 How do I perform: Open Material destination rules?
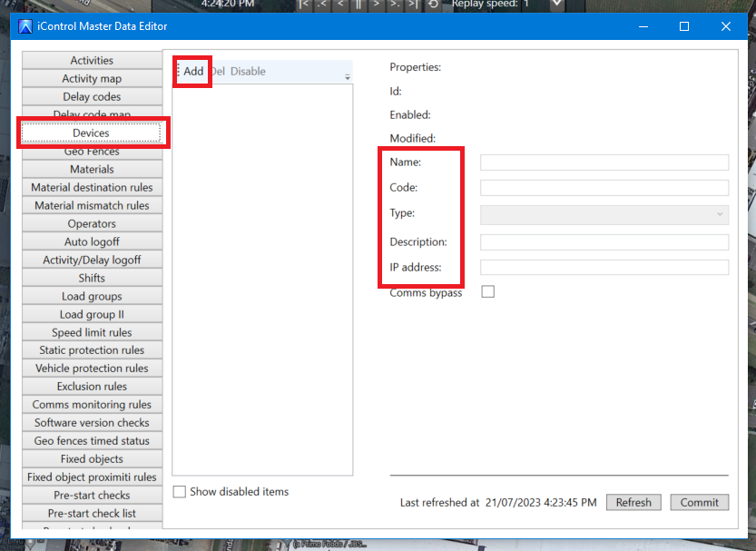coord(92,187)
